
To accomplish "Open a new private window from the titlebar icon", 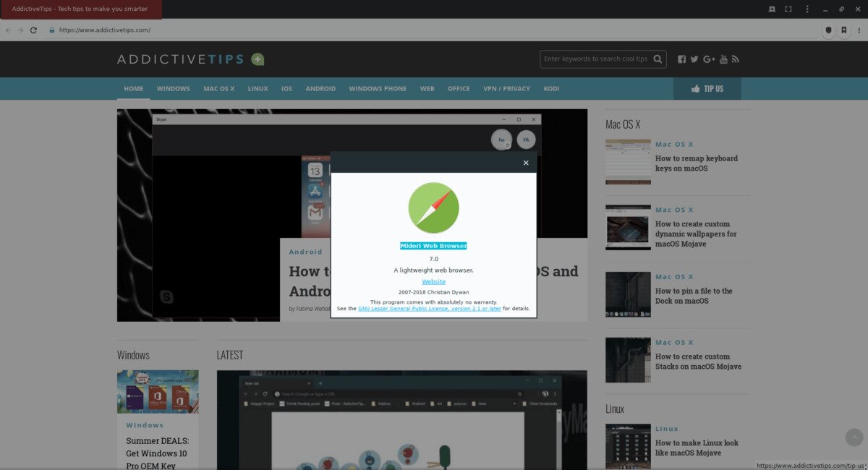I will tap(772, 9).
